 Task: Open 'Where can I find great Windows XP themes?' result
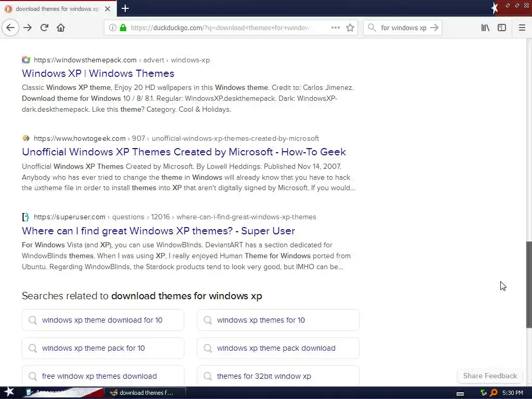[x=158, y=231]
